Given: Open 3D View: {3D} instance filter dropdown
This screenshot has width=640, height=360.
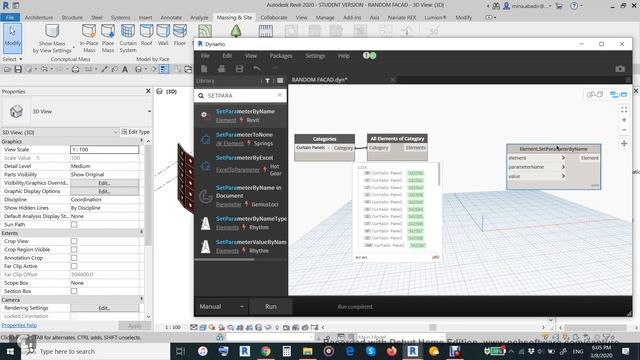Looking at the screenshot, I should point(116,132).
